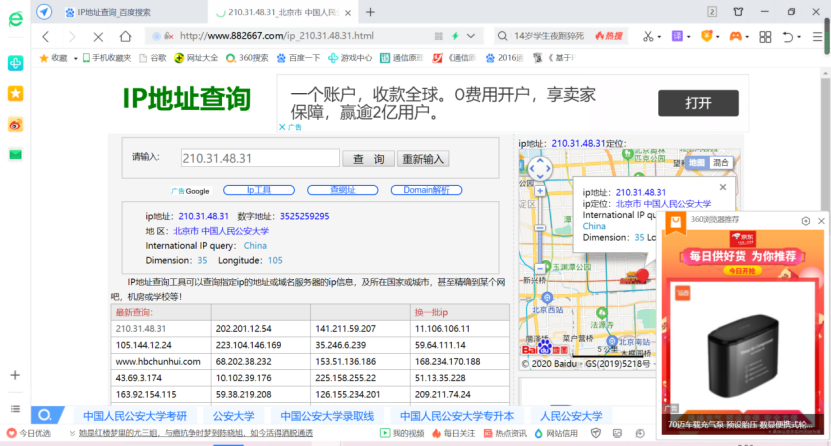Screen dimensions: 831x446
Task: Open the 我的视频 status bar item
Action: [x=402, y=433]
